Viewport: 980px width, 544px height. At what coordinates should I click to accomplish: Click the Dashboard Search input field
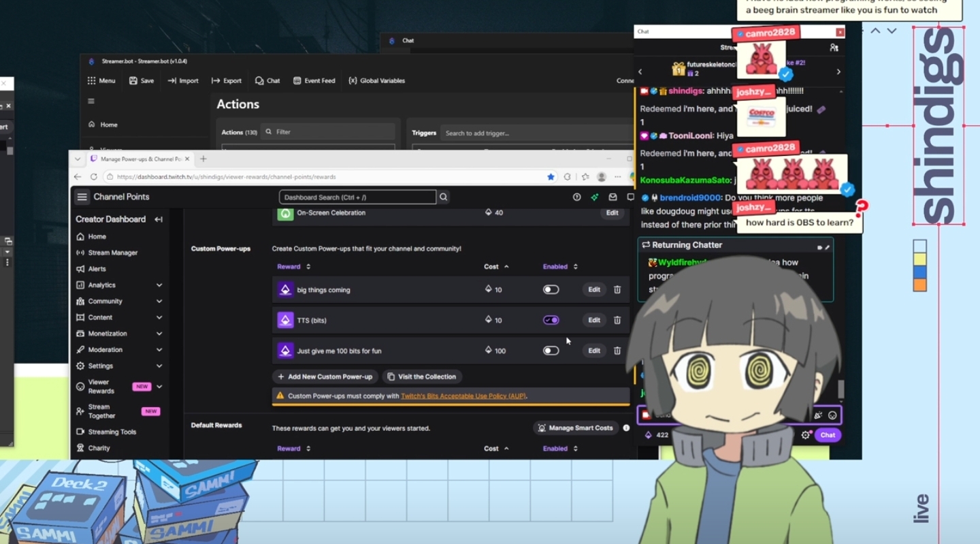pyautogui.click(x=357, y=197)
